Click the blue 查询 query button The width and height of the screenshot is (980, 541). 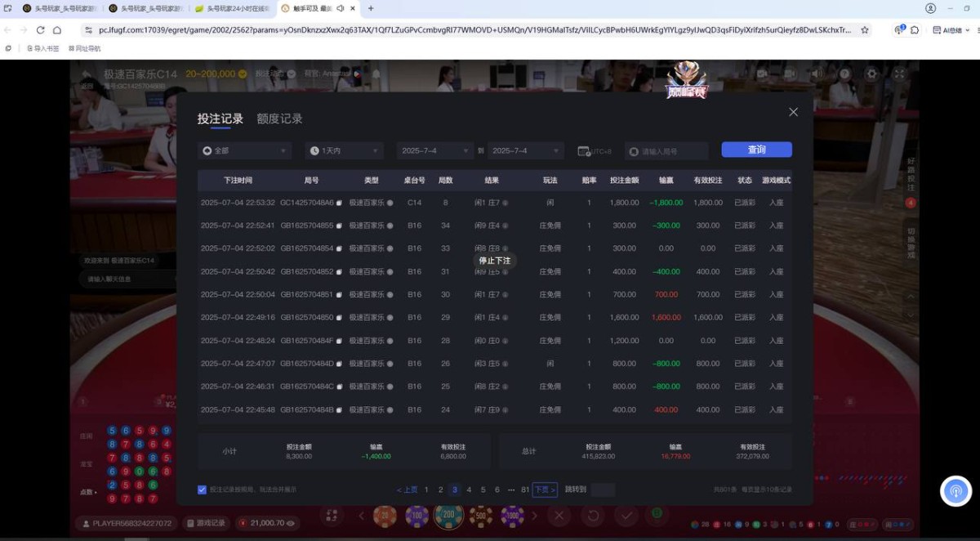click(756, 150)
